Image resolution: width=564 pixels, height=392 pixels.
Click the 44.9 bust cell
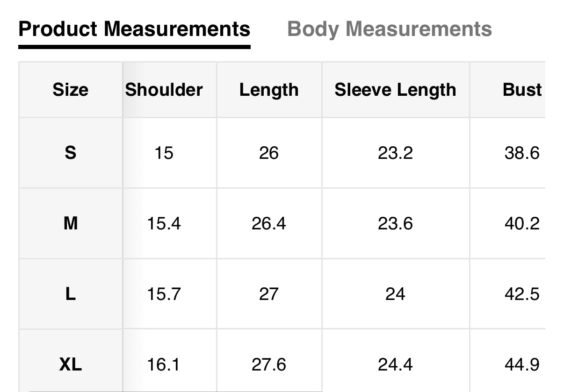point(522,364)
